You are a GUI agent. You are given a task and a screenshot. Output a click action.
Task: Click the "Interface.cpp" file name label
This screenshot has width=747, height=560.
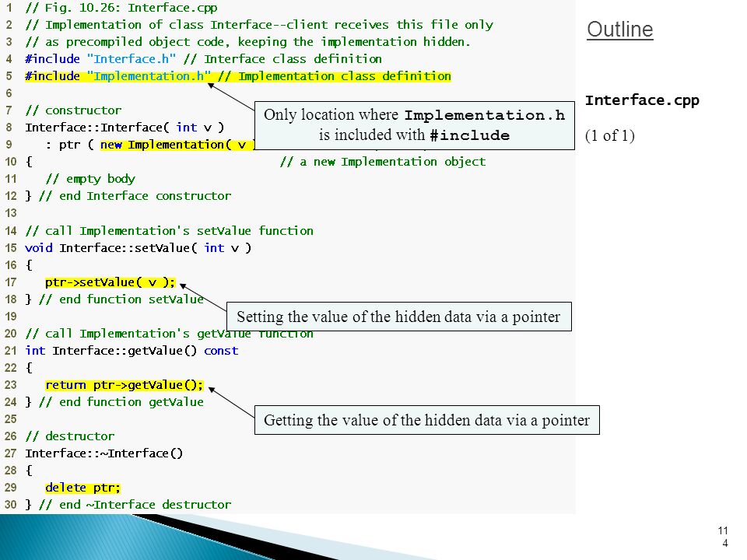[x=642, y=100]
